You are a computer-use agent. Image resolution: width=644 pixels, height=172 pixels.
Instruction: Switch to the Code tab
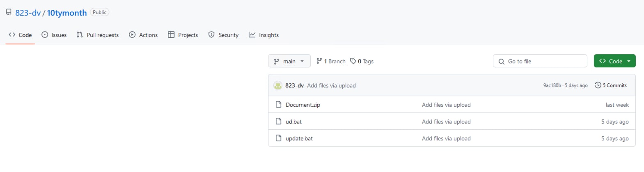click(20, 35)
